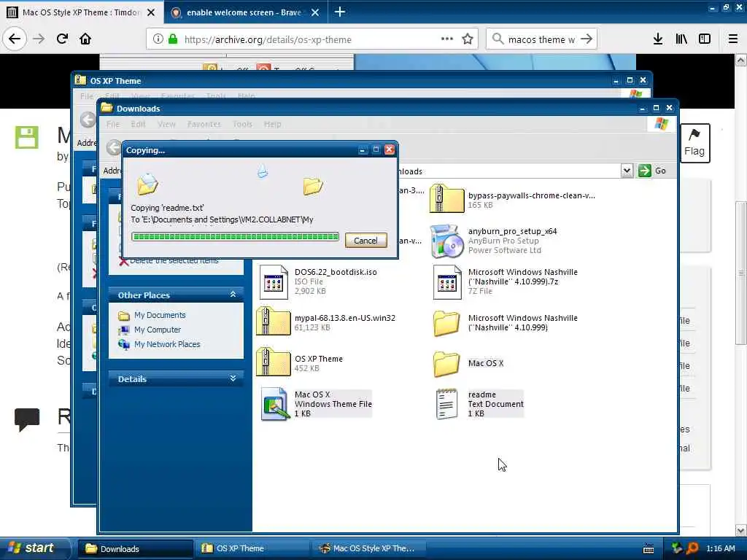Click the macos theme search box
The image size is (747, 560).
(x=541, y=39)
